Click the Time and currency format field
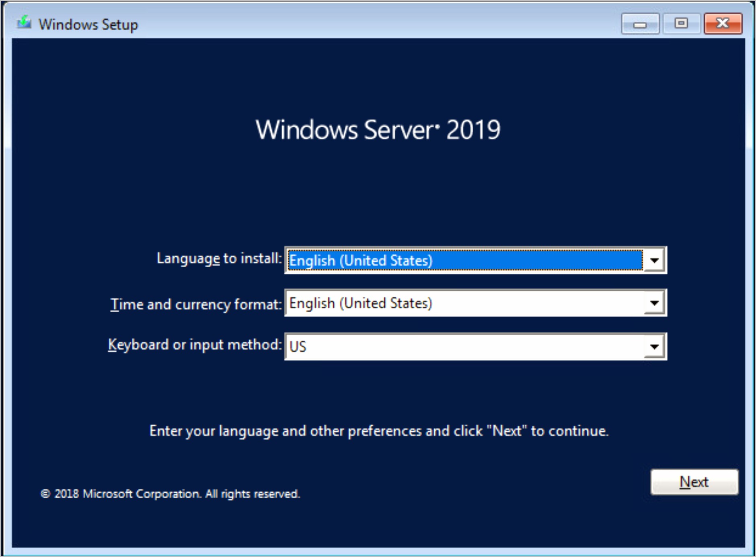This screenshot has width=756, height=557. pyautogui.click(x=476, y=303)
